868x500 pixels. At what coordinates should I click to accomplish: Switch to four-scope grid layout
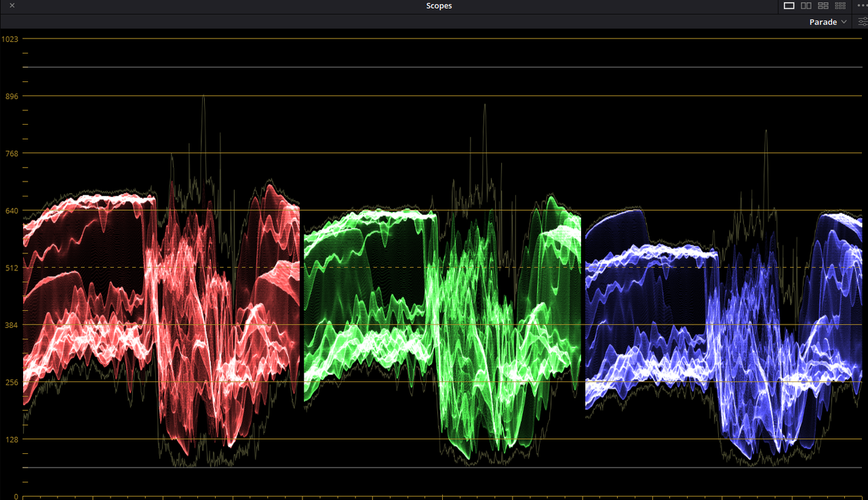pos(823,5)
